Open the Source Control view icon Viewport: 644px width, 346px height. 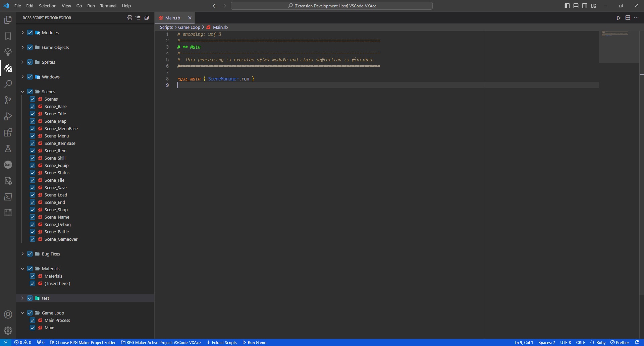[8, 100]
